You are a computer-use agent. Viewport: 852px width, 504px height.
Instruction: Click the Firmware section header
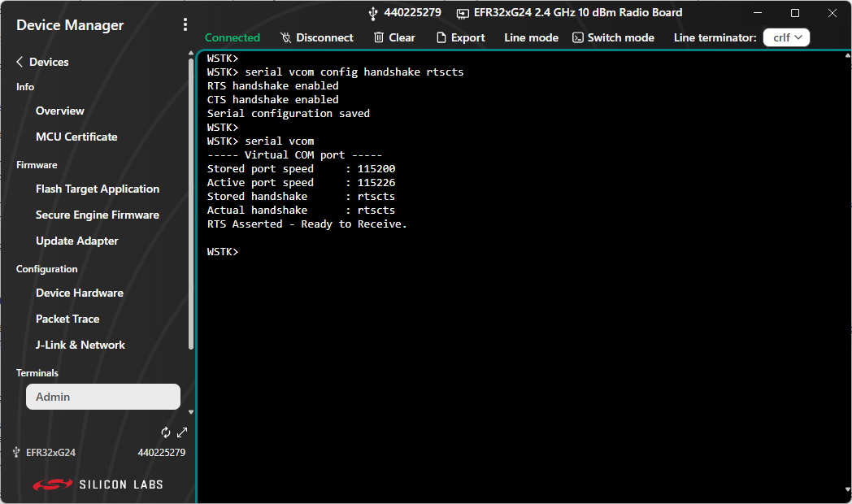pos(37,165)
